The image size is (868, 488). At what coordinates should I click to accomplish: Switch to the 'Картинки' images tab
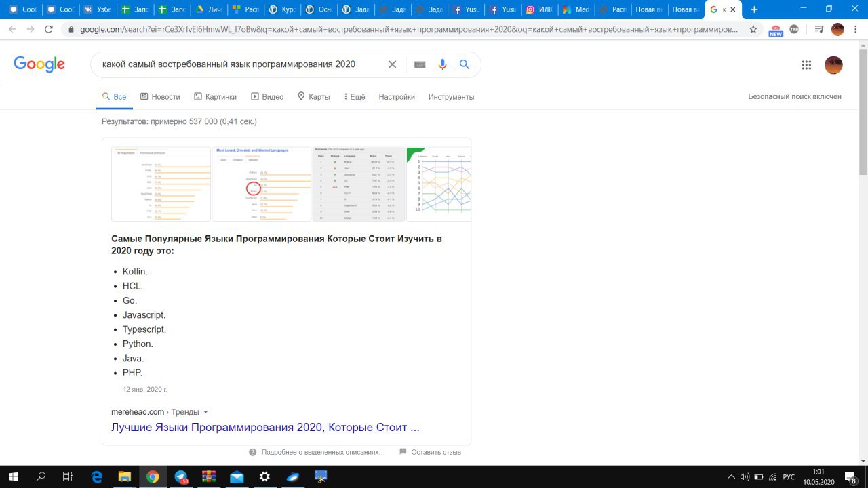(x=215, y=97)
